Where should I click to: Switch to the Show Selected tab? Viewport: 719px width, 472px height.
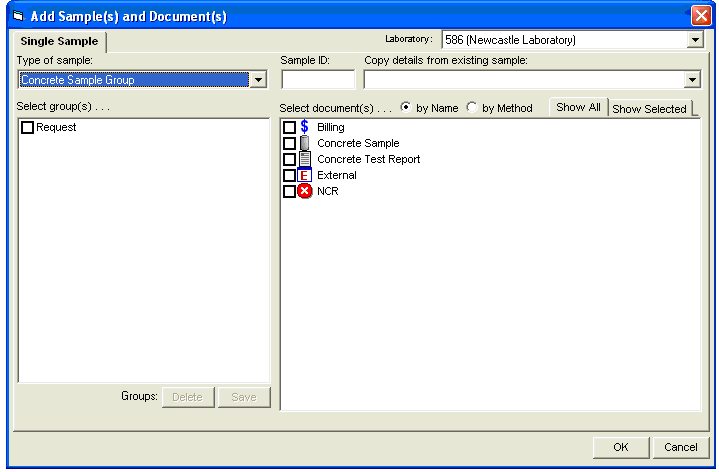(x=649, y=109)
